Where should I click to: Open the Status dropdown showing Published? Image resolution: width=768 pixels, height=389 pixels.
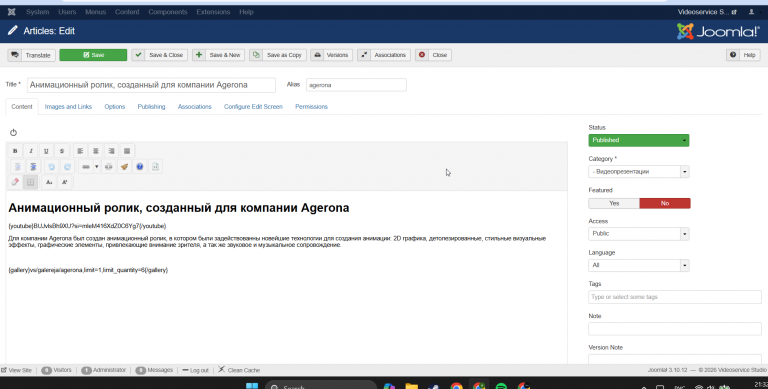pyautogui.click(x=639, y=140)
